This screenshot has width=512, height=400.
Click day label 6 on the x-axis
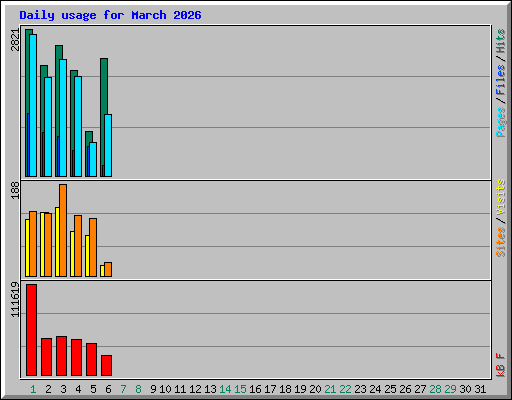108,389
